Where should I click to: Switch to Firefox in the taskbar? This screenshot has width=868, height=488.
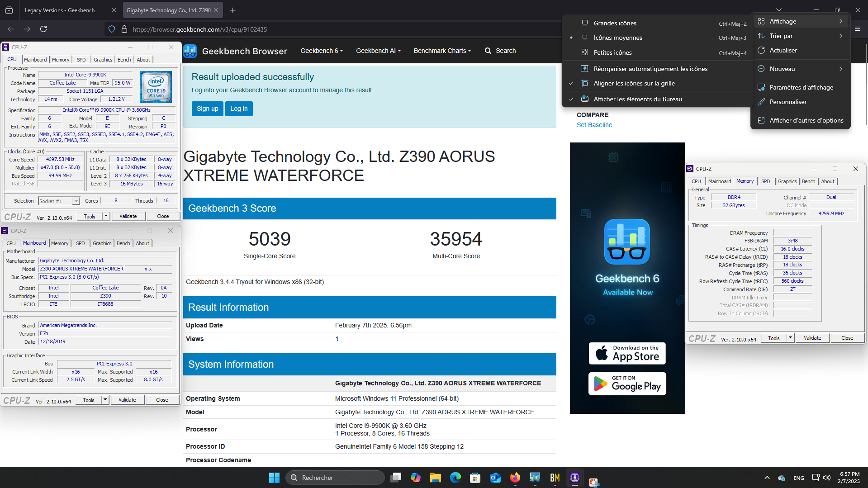click(515, 478)
